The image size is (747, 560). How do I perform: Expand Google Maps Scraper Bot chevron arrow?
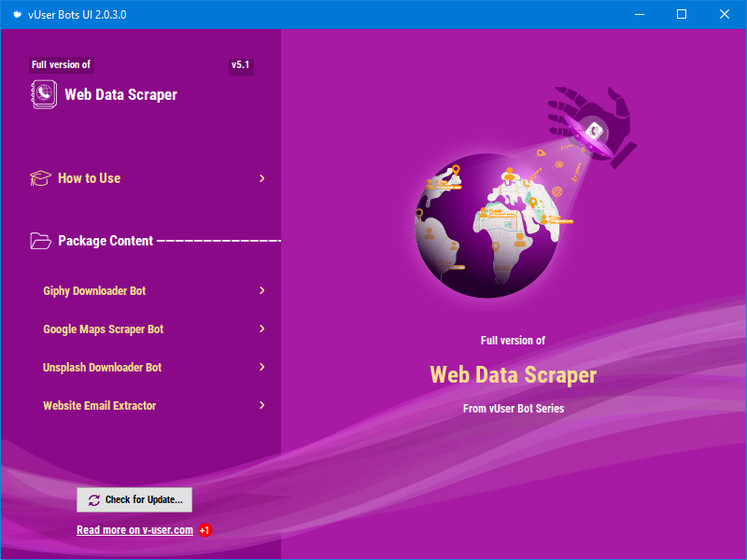(262, 329)
